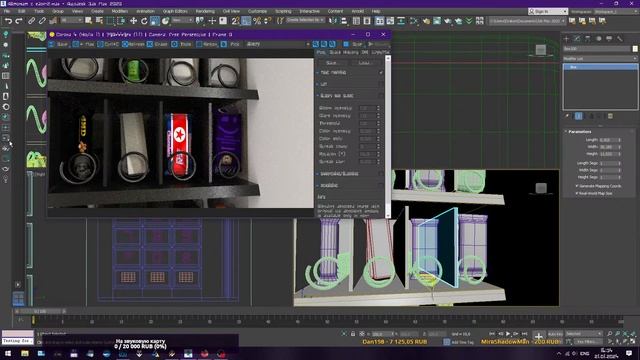This screenshot has width=640, height=360.
Task: Open the Utilities panel wrench icon
Action: 620,39
